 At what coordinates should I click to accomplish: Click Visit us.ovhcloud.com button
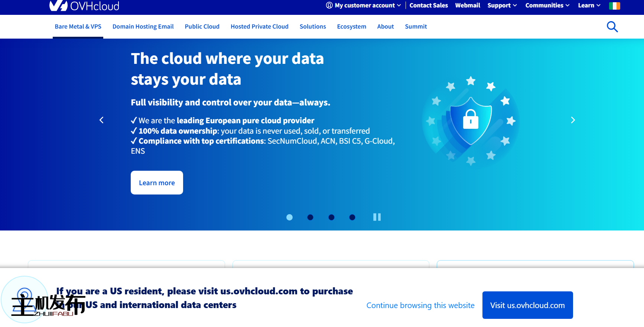coord(527,305)
